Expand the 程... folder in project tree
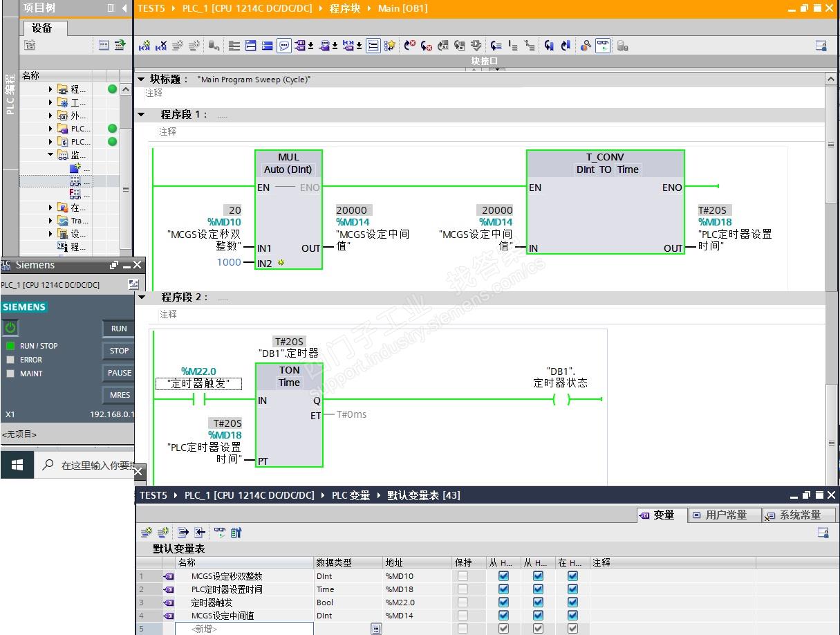Viewport: 840px width, 635px height. (50, 89)
